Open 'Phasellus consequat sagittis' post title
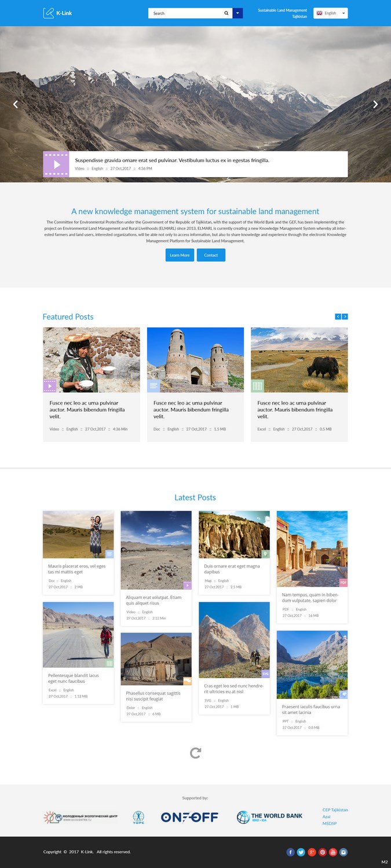 tap(154, 696)
